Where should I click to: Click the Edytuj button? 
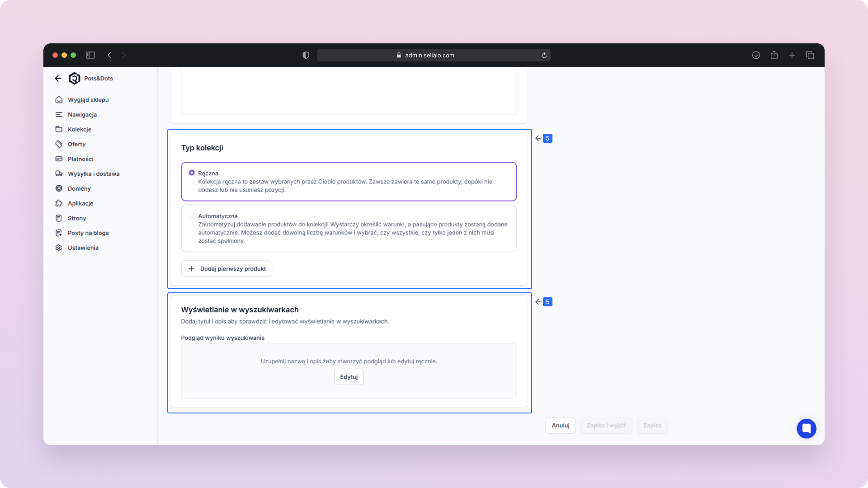coord(349,377)
